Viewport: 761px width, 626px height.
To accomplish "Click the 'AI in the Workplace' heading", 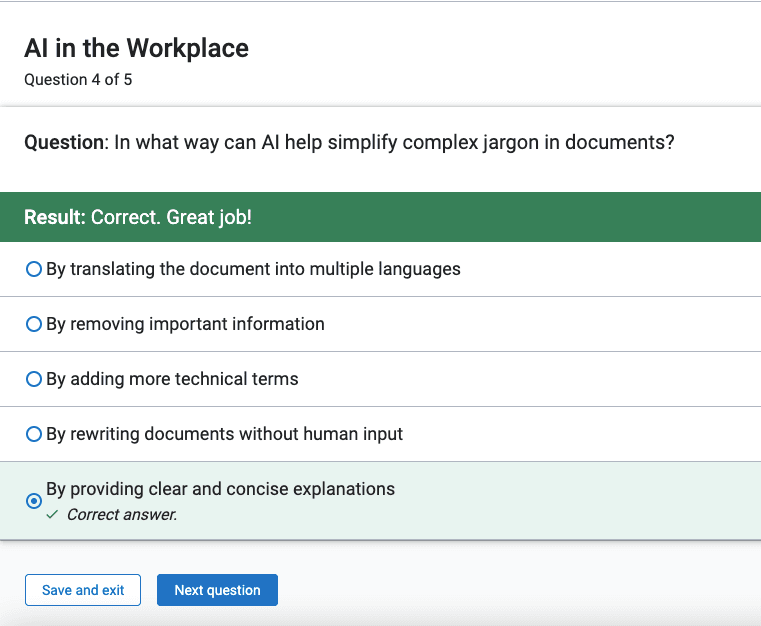I will click(136, 48).
